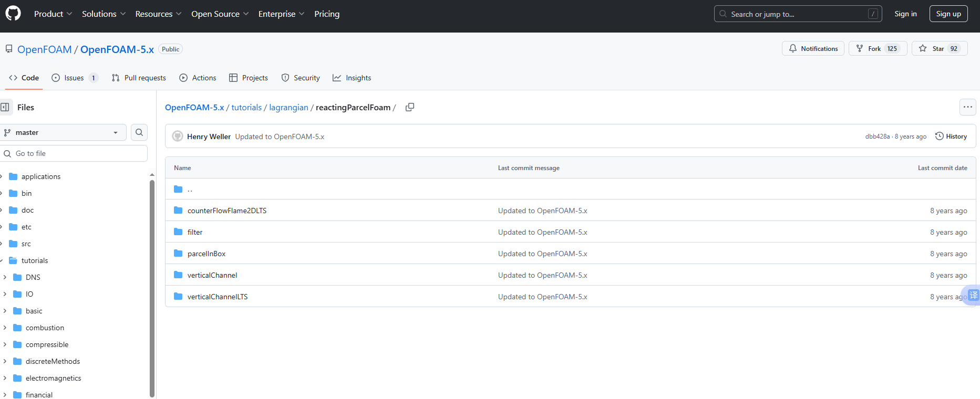Click the Star count 92
The width and height of the screenshot is (980, 399).
(954, 48)
